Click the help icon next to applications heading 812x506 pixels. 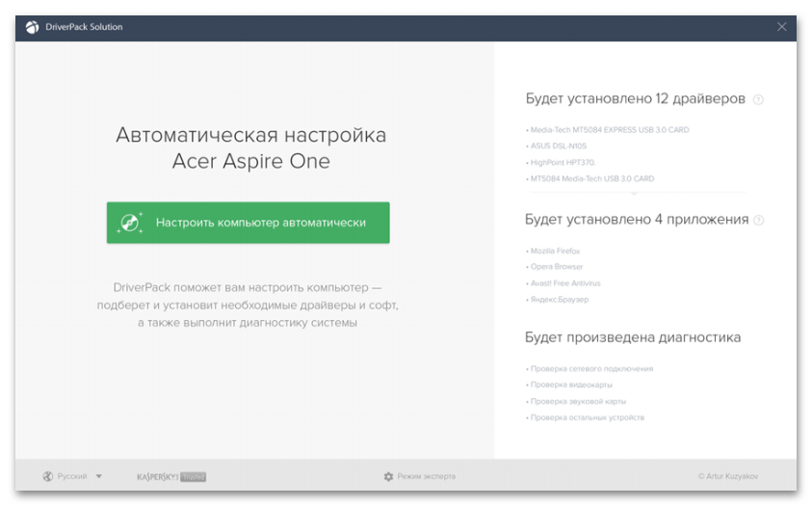pos(759,221)
